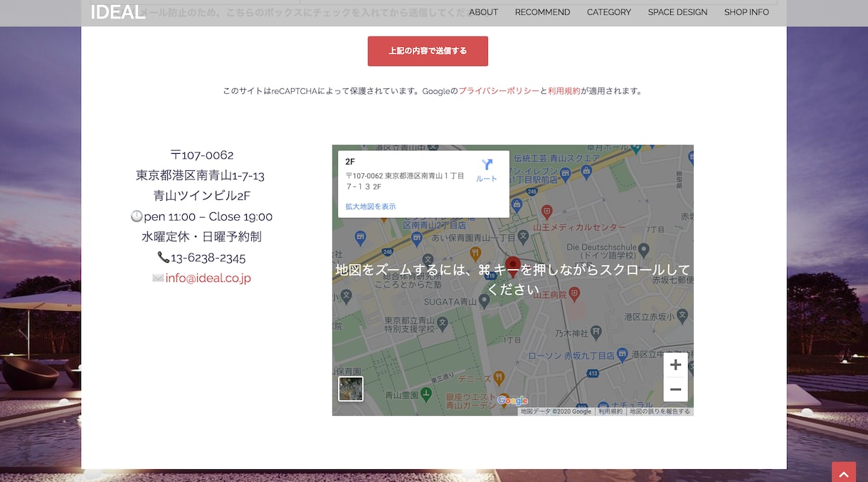Click the info@ideal.co.jp email link
The height and width of the screenshot is (482, 868).
tap(208, 278)
